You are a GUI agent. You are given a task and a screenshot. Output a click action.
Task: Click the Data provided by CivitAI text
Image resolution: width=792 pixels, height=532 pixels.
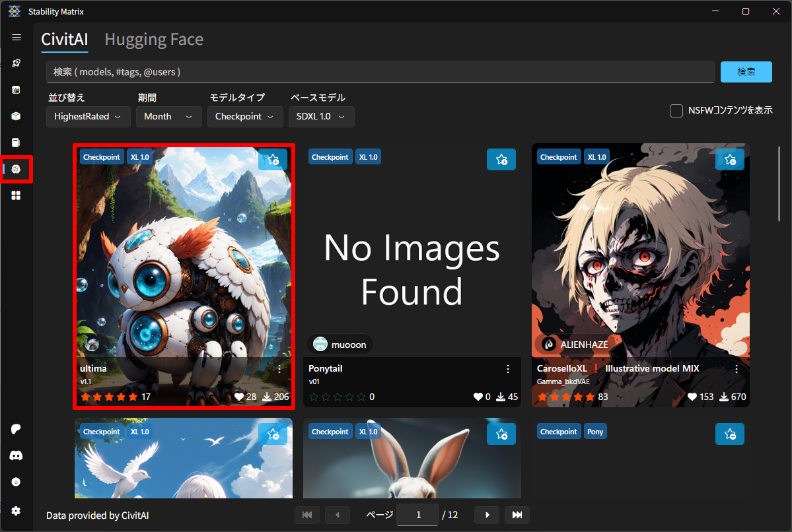point(98,515)
